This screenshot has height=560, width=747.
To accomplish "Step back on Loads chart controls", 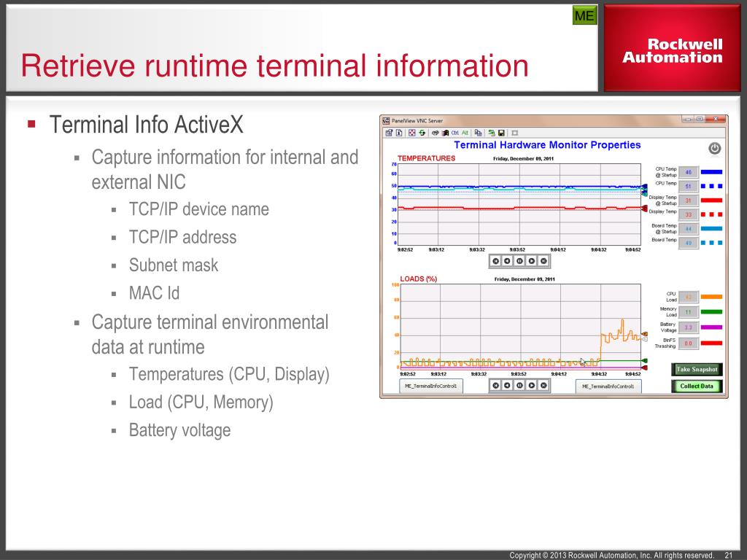I will (508, 385).
